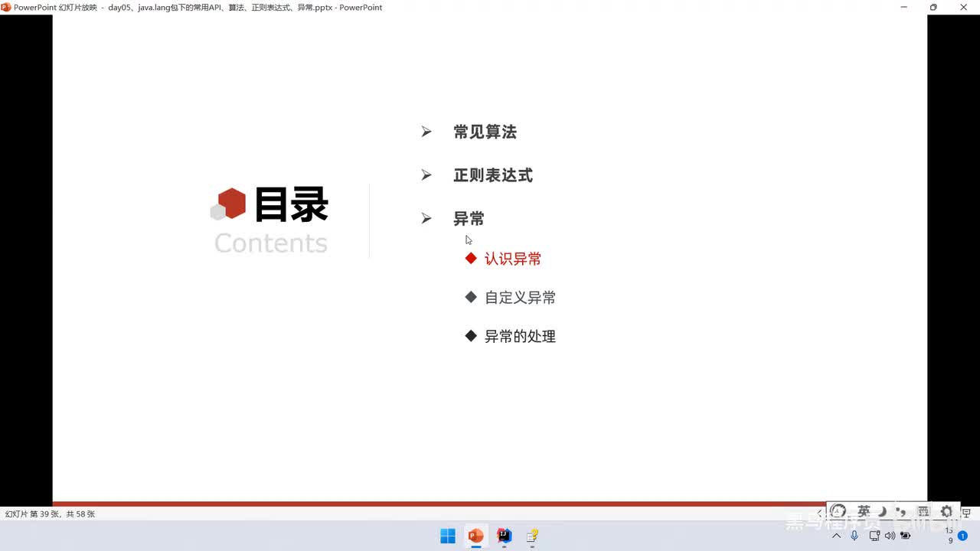The width and height of the screenshot is (980, 551).
Task: Open IntelliJ IDEA from the taskbar
Action: 504,536
